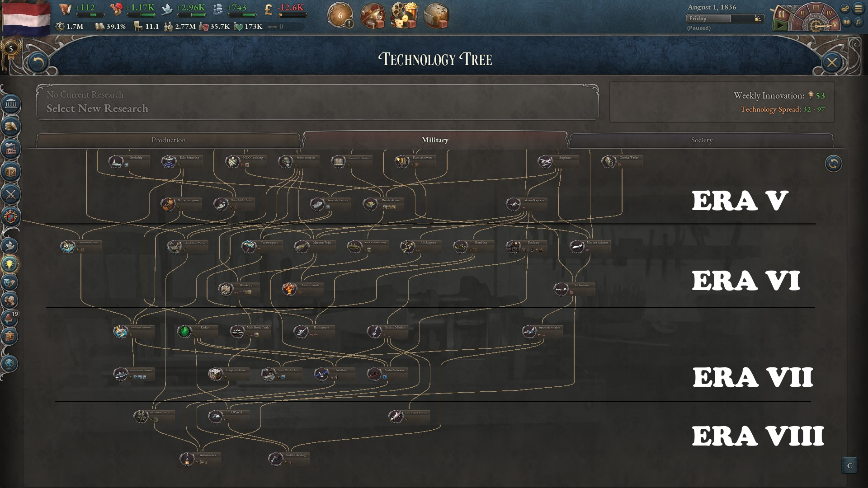Image resolution: width=868 pixels, height=488 pixels.
Task: Click the Echo Sounding technology icon
Action: 169,162
